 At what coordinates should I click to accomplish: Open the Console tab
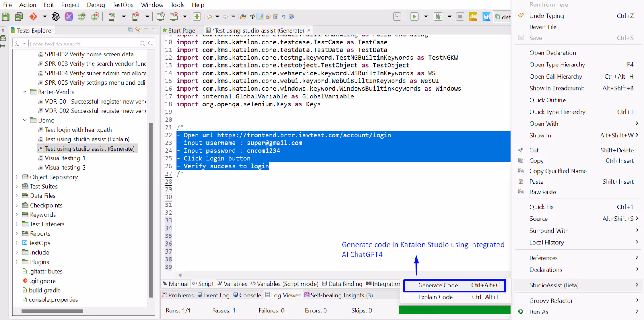[x=247, y=295]
